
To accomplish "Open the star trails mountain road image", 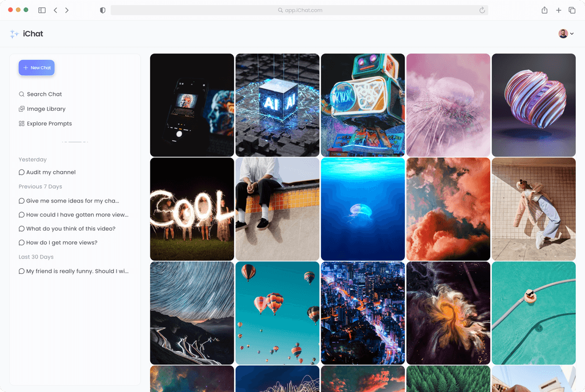I will pos(192,313).
